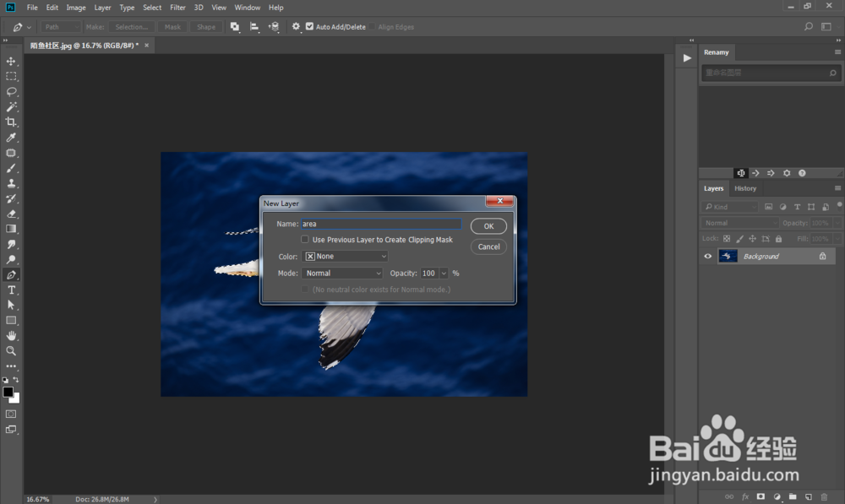Image resolution: width=845 pixels, height=504 pixels.
Task: Click the layer Name input field
Action: click(381, 224)
